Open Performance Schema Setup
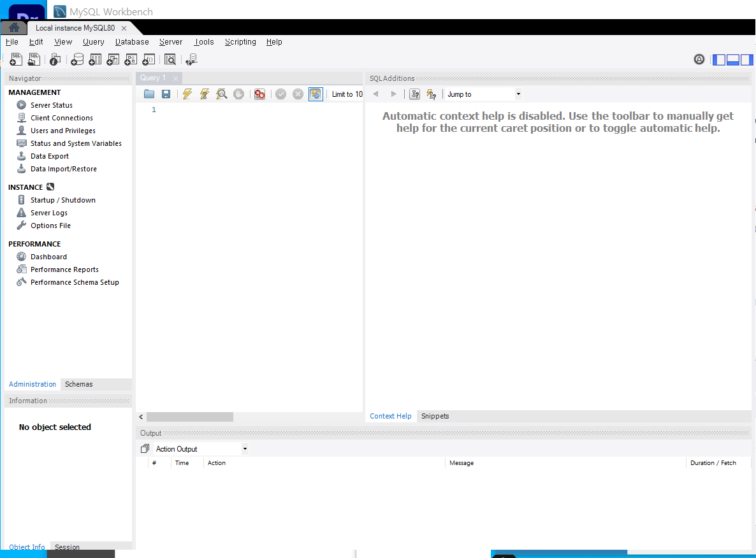 click(x=75, y=282)
